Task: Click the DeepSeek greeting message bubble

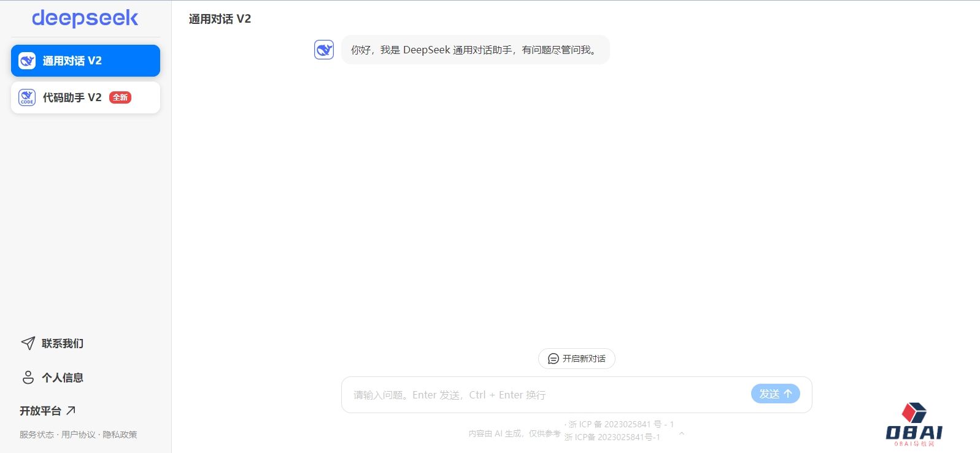Action: [x=474, y=50]
